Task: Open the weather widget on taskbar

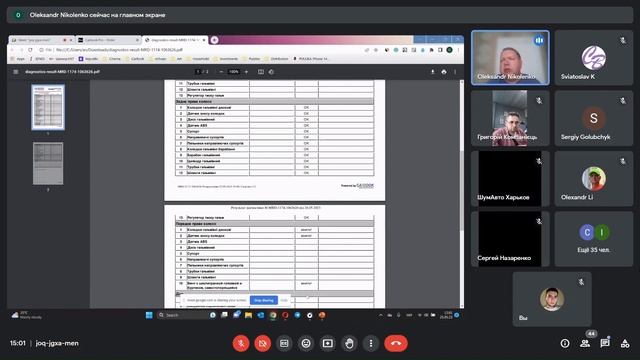Action: coord(27,315)
